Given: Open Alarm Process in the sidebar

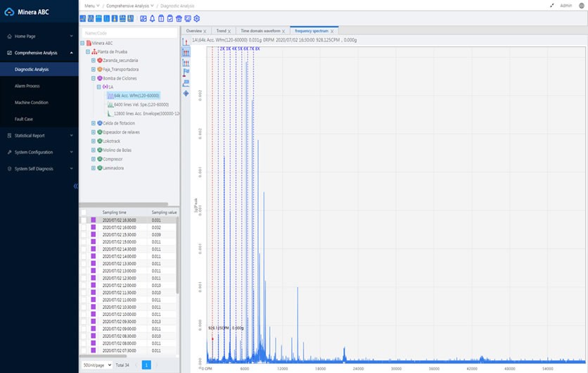Looking at the screenshot, I should (x=27, y=86).
